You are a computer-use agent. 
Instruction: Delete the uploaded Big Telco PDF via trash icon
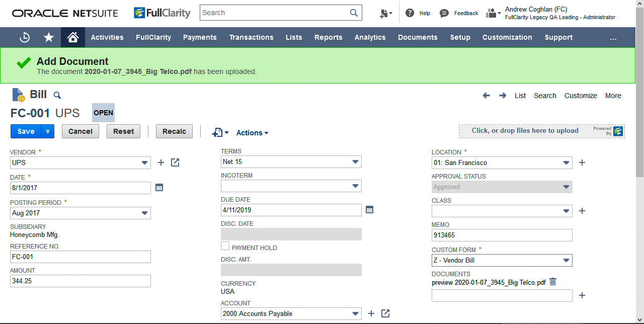[x=552, y=282]
